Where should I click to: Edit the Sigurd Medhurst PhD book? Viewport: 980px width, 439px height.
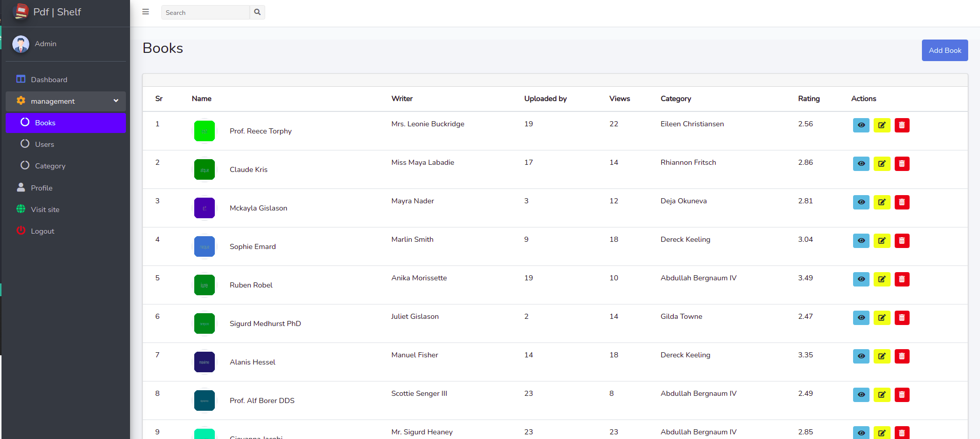point(882,318)
